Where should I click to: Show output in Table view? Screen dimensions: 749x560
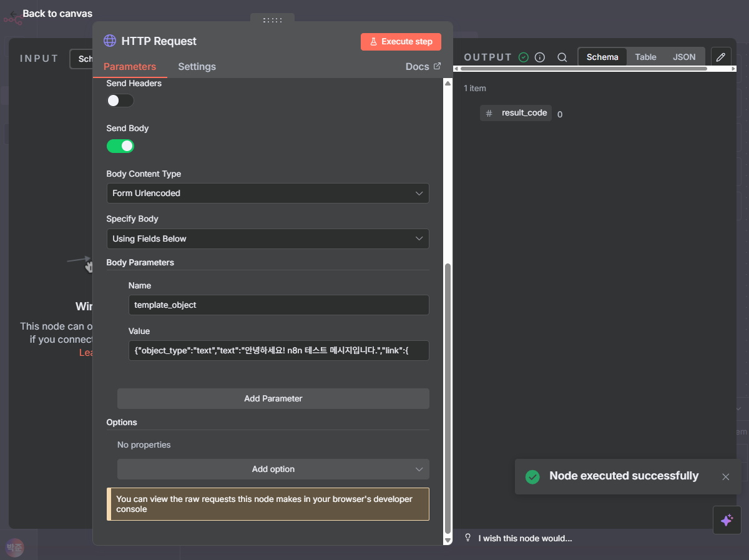(x=645, y=57)
